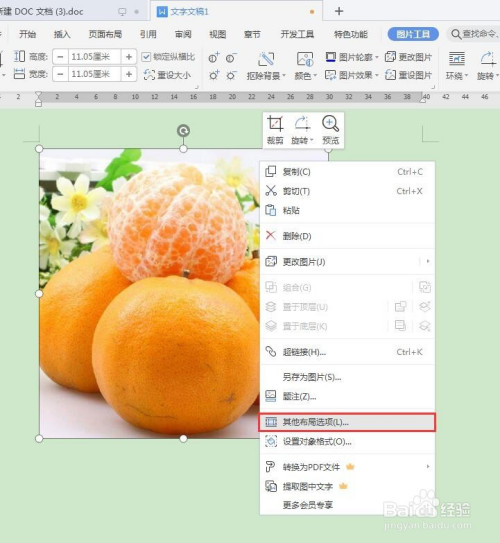Switch to the 审阅 ribbon tab
Image resolution: width=500 pixels, height=543 pixels.
click(x=183, y=34)
